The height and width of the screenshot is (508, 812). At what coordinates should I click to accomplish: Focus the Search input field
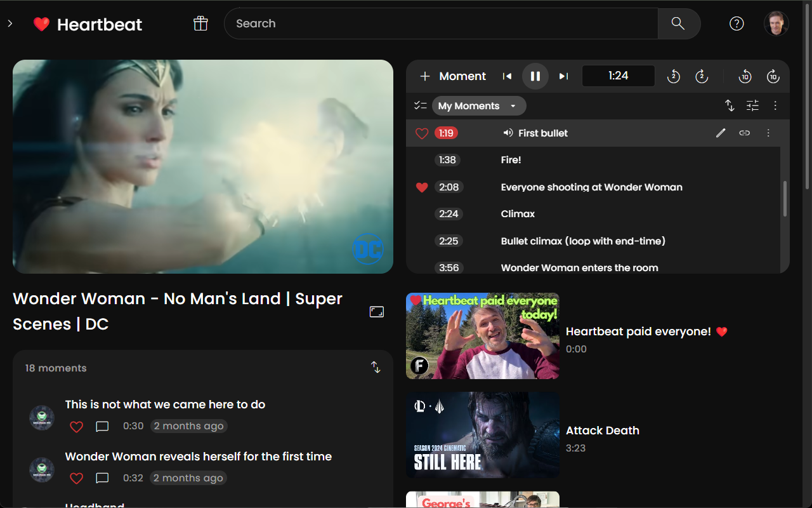(x=441, y=23)
